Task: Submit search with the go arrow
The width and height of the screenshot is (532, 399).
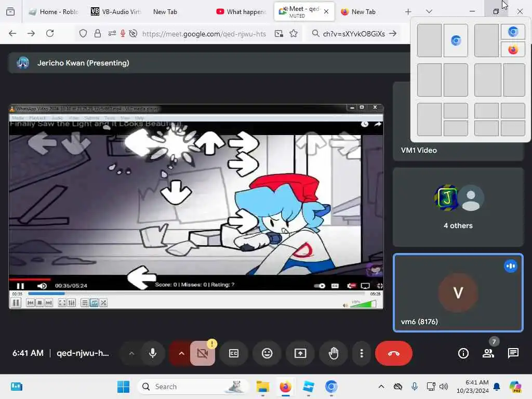Action: coord(393,33)
